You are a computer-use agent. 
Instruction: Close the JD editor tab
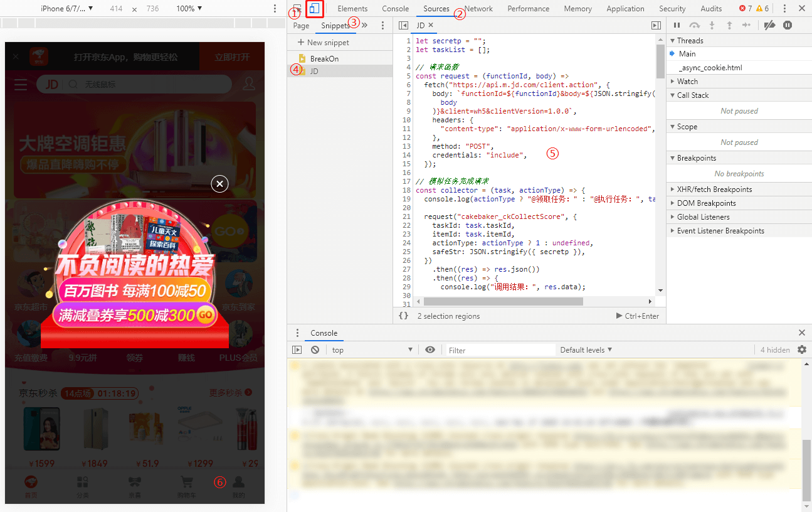tap(431, 26)
